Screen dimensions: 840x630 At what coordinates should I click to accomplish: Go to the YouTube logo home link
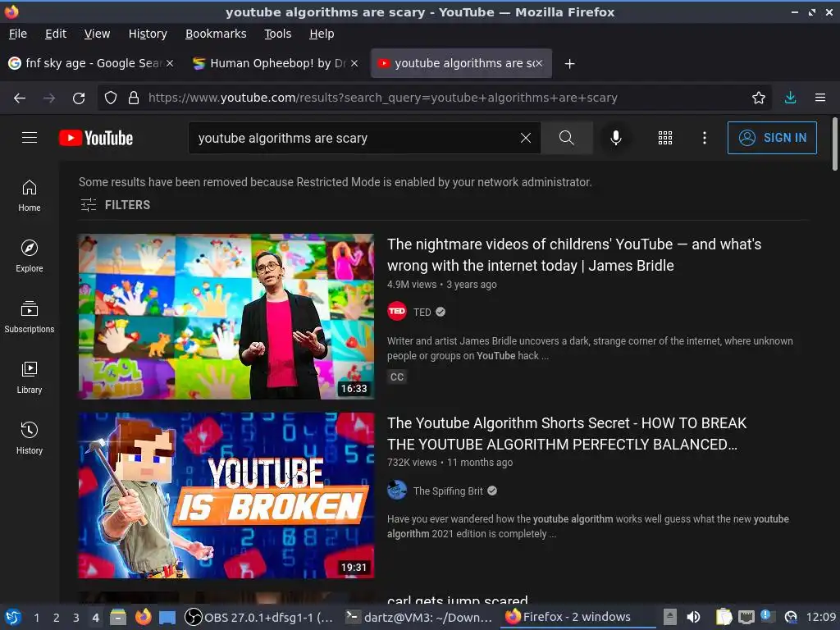point(96,138)
